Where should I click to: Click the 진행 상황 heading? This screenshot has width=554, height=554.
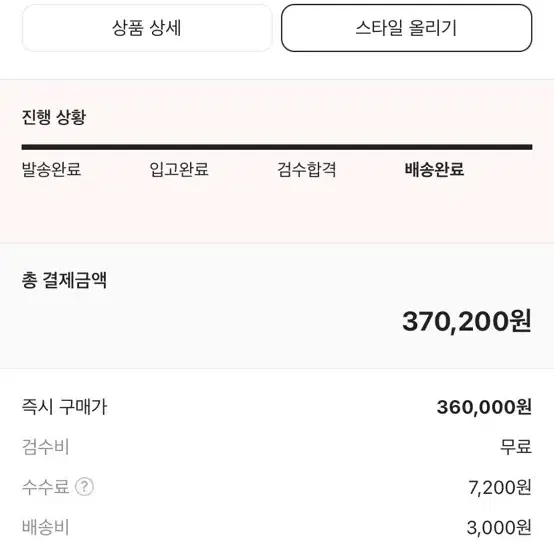click(x=54, y=117)
